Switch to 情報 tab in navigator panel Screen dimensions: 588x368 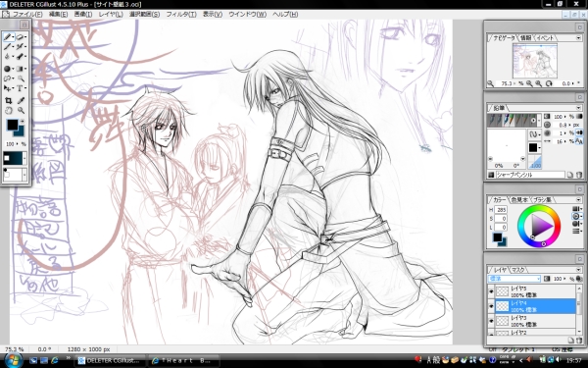pyautogui.click(x=525, y=38)
